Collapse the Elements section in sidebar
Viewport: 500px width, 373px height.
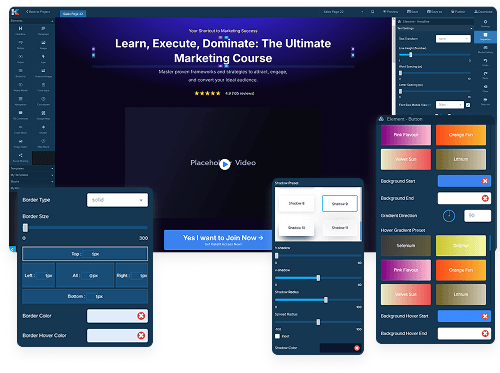click(x=32, y=21)
